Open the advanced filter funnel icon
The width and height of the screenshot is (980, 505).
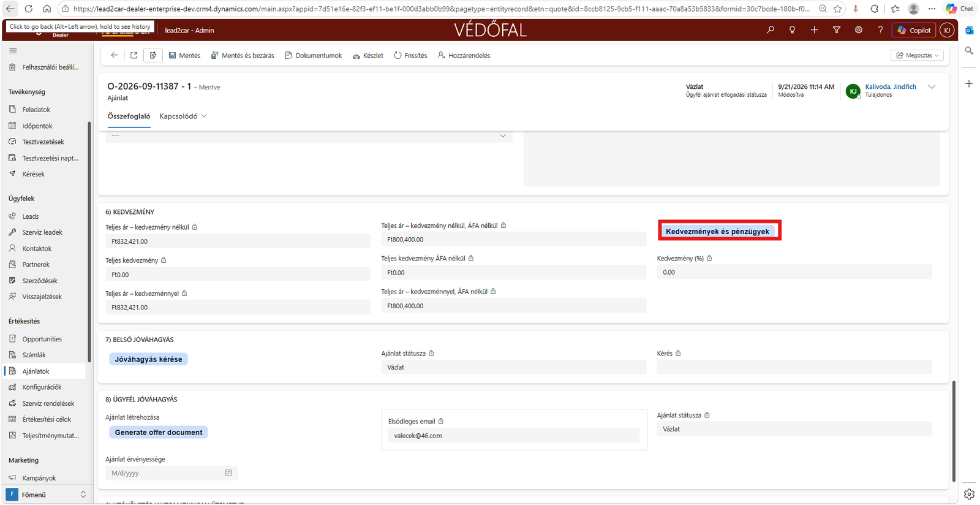point(836,30)
